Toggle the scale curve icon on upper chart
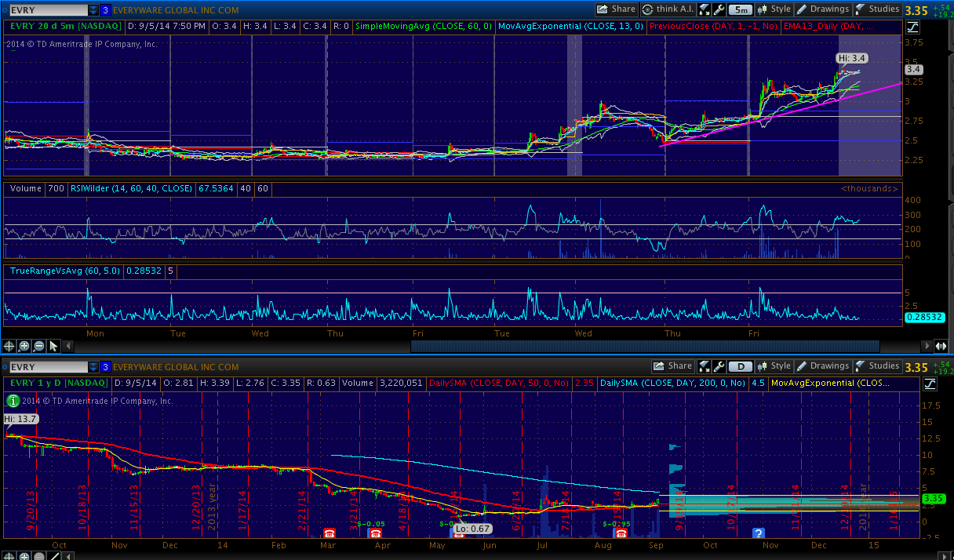The image size is (954, 560). click(912, 27)
